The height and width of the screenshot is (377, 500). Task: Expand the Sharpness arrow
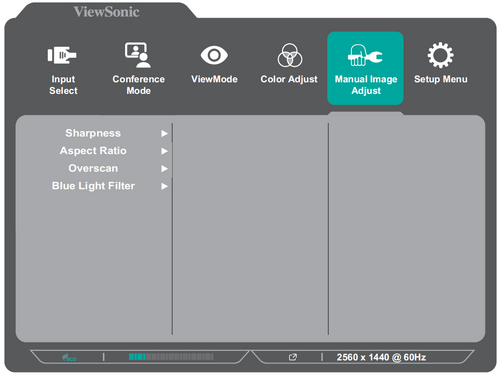point(164,133)
